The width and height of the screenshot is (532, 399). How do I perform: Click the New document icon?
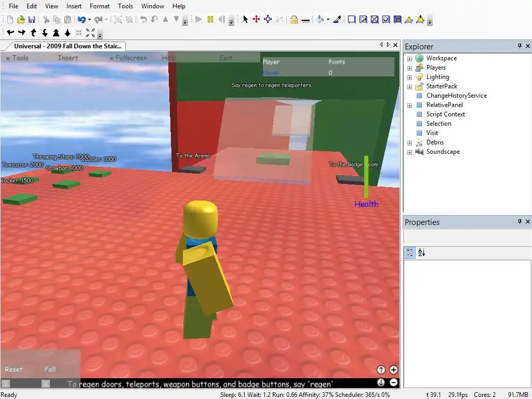pos(10,20)
